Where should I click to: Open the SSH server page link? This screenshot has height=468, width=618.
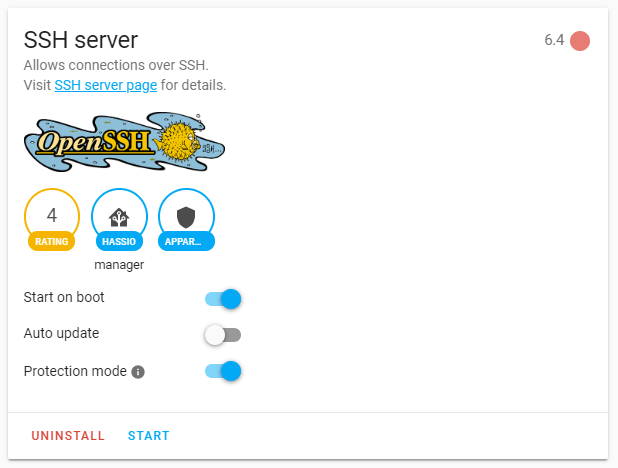[x=106, y=85]
